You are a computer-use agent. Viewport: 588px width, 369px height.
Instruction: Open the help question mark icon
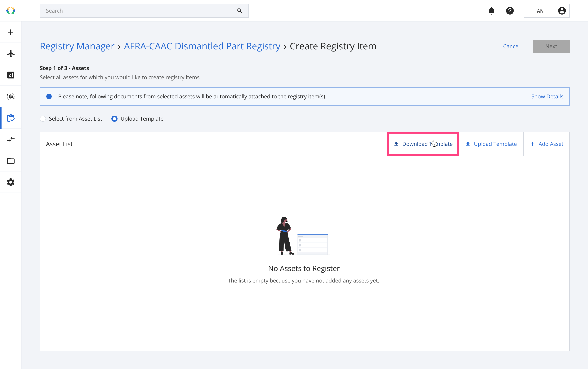pos(510,11)
